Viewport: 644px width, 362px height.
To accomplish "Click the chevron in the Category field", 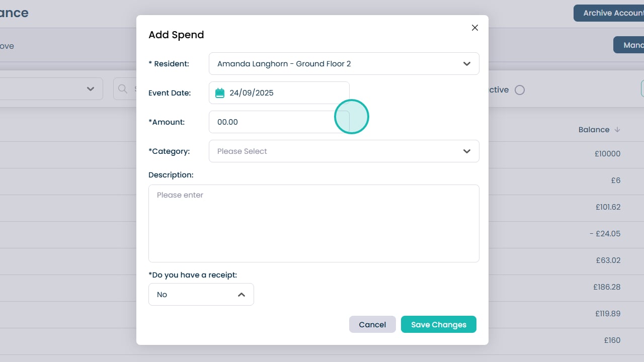I will pos(466,151).
